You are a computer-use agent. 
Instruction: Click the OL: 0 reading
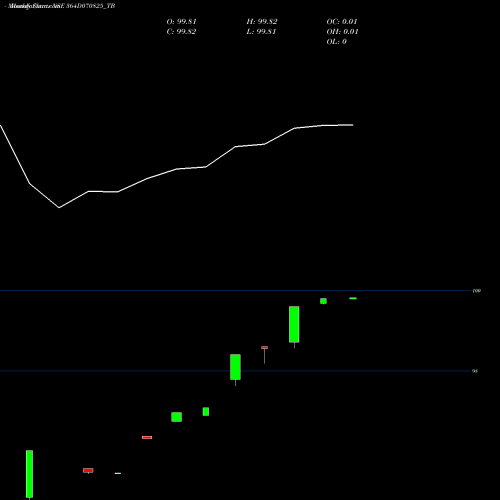(336, 42)
